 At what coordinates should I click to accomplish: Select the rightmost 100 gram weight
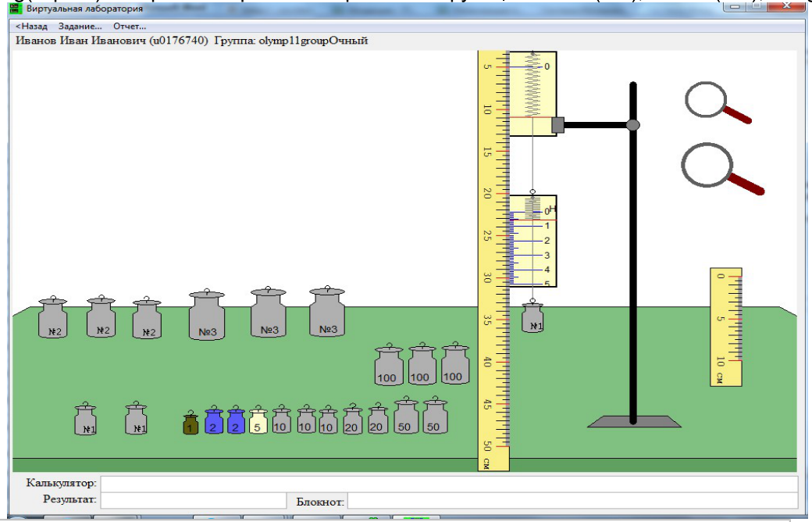click(454, 363)
